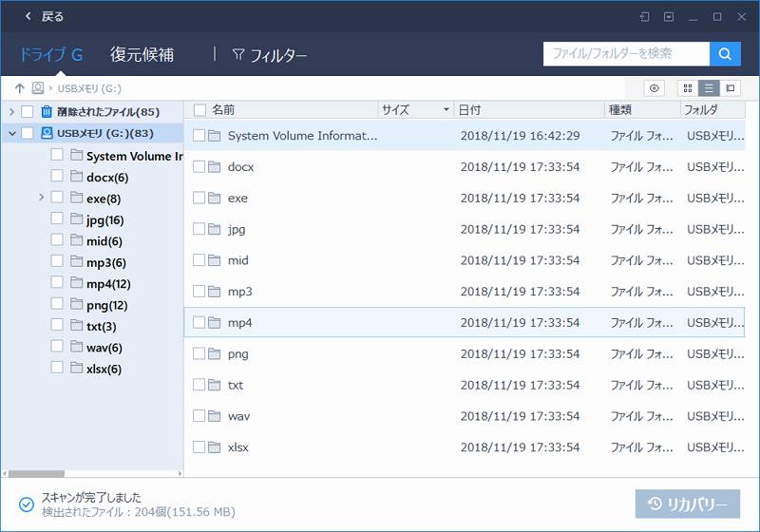Enable the select-all checkbox in the header
Viewport: 760px width, 532px height.
tap(197, 110)
